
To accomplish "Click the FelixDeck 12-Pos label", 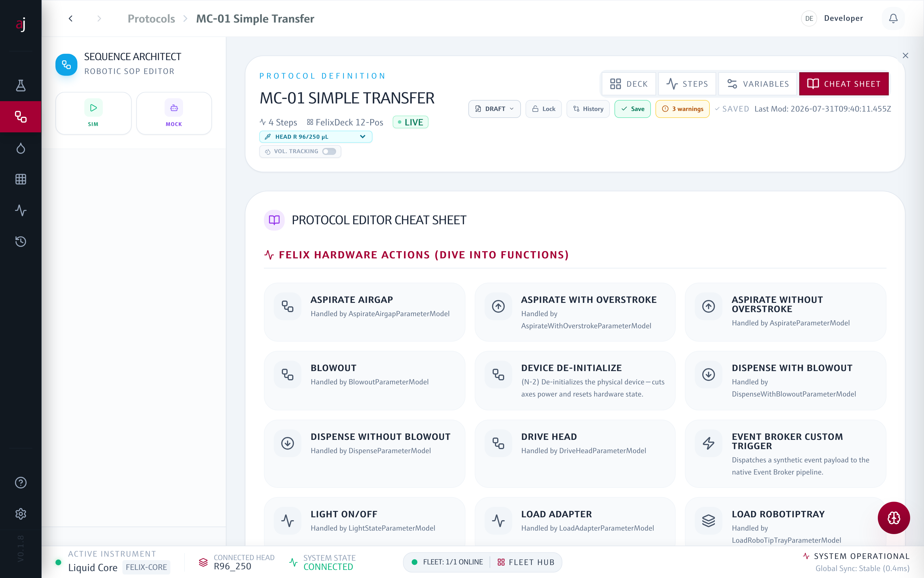I will click(x=345, y=122).
